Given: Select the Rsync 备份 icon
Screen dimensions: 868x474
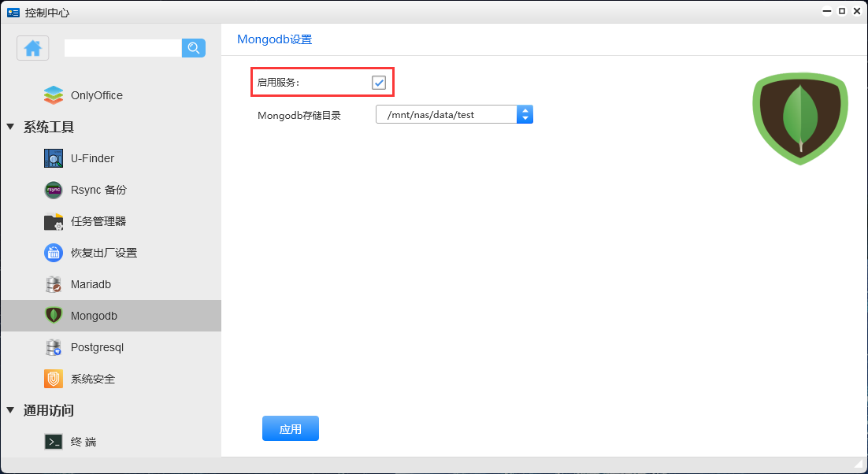Looking at the screenshot, I should click(x=54, y=190).
